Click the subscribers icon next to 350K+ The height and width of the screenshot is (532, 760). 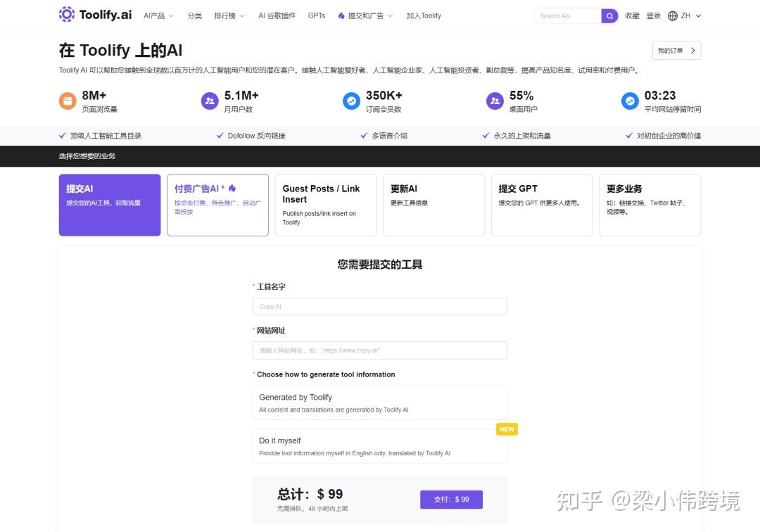[351, 101]
